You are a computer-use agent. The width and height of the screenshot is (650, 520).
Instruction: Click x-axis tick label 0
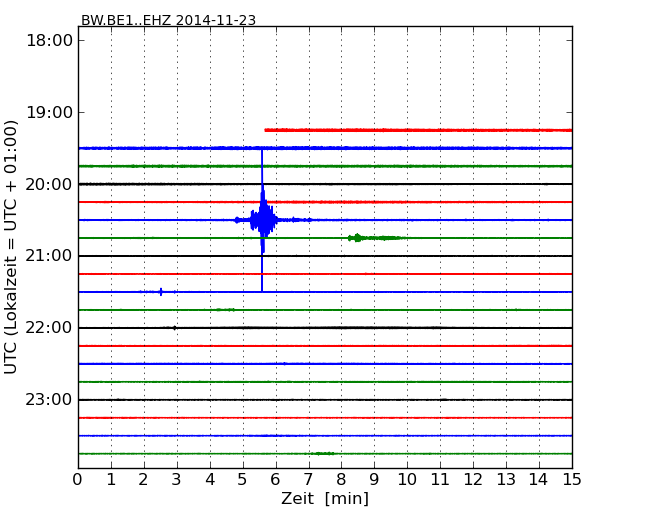78,480
